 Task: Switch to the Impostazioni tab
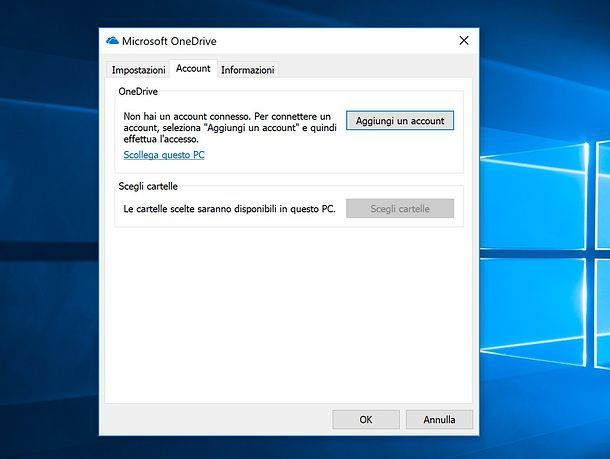138,70
